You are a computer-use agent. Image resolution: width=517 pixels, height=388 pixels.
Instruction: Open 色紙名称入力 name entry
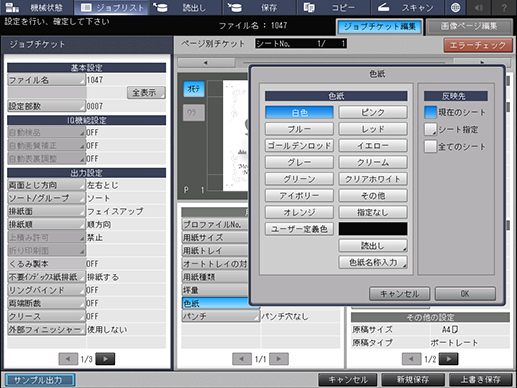click(373, 262)
